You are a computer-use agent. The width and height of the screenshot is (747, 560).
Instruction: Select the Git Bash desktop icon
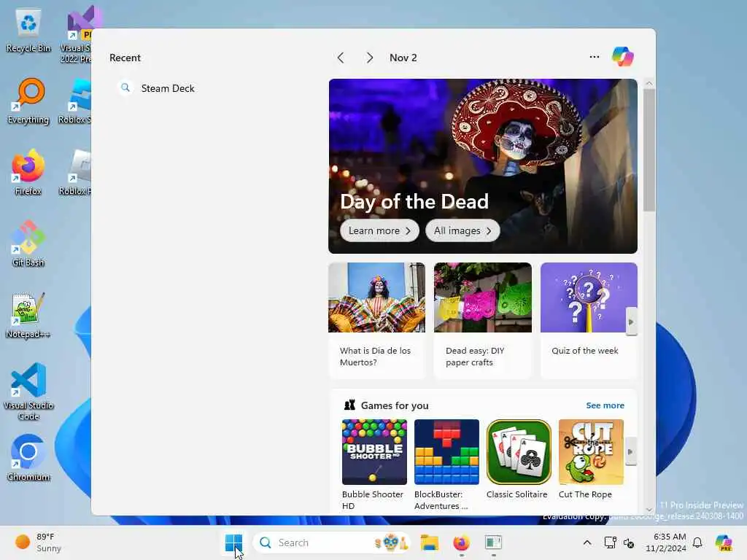click(x=28, y=244)
